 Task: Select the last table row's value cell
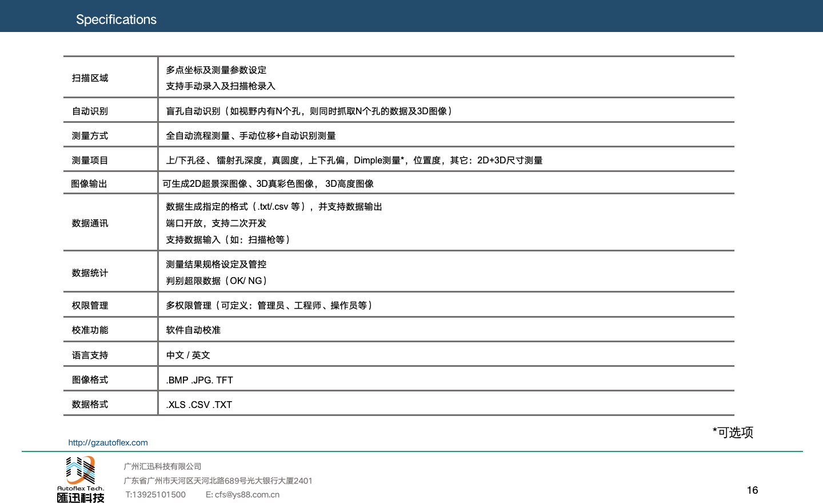click(446, 403)
